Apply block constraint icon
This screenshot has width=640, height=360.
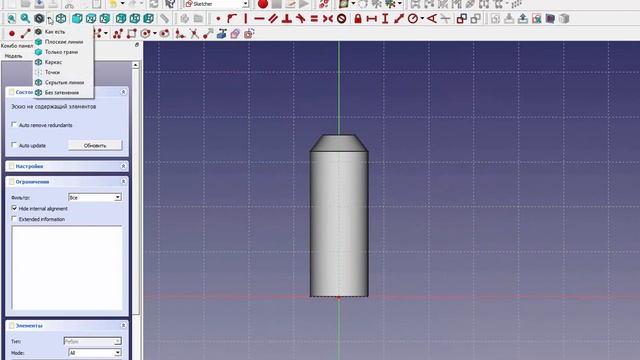(x=342, y=18)
